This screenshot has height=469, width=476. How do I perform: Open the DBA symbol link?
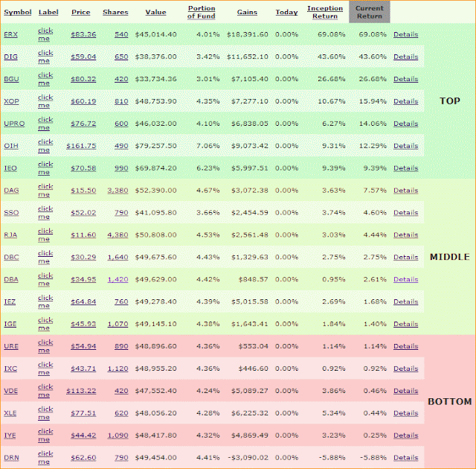(11, 279)
